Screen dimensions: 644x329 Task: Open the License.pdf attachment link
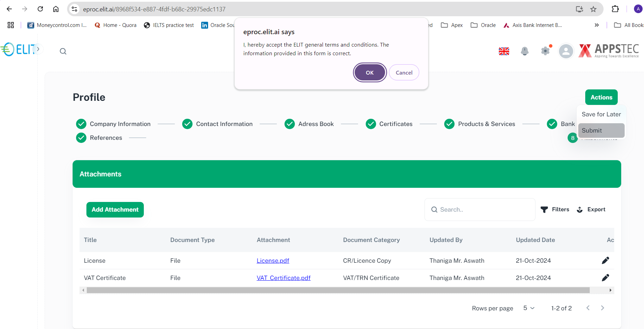[x=273, y=261]
